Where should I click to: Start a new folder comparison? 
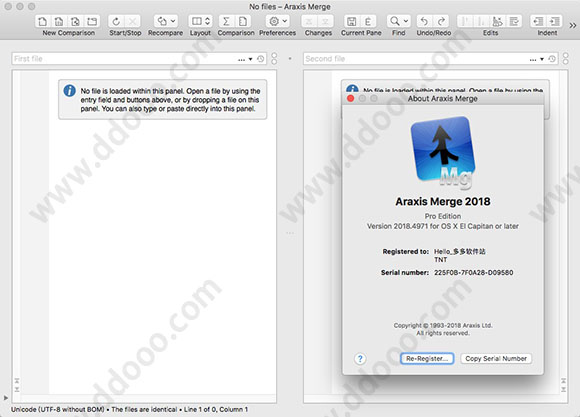pos(92,21)
